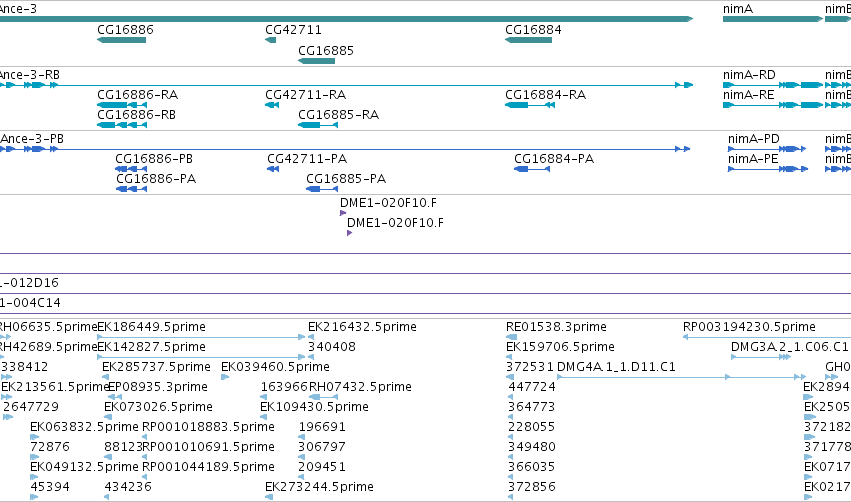Select the 366035 feature
Viewport: 851px width, 502px height.
(511, 478)
